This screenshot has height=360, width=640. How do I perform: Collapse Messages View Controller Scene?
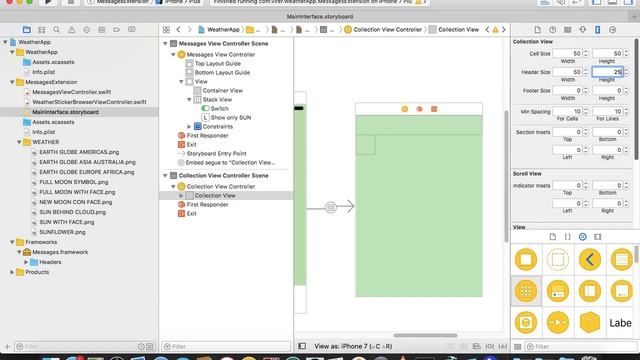point(165,43)
